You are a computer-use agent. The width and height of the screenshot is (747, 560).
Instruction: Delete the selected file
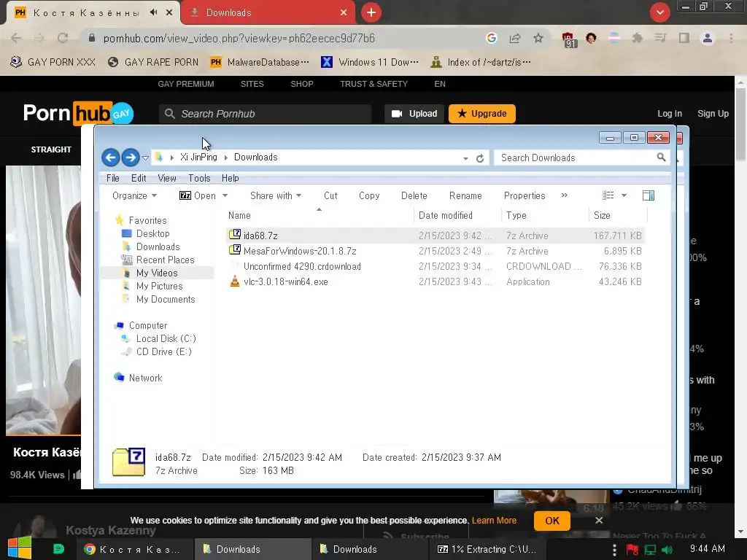(x=414, y=195)
